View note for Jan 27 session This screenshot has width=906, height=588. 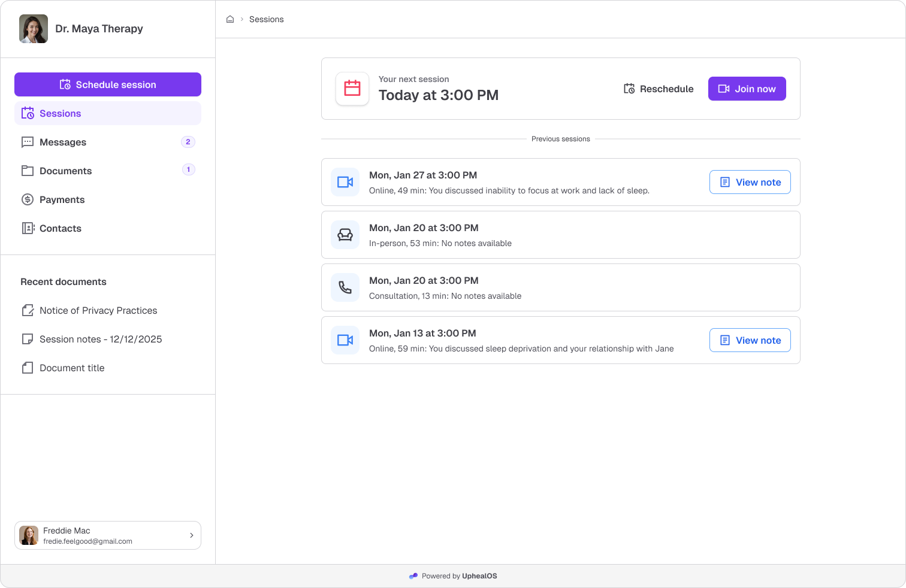point(750,182)
